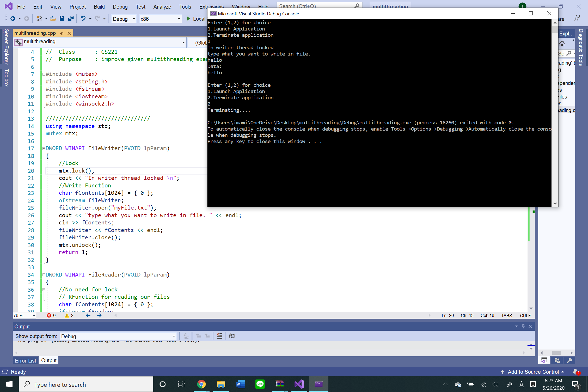Screen dimensions: 588x392
Task: Pin the Output panel with pushpin
Action: pyautogui.click(x=523, y=326)
